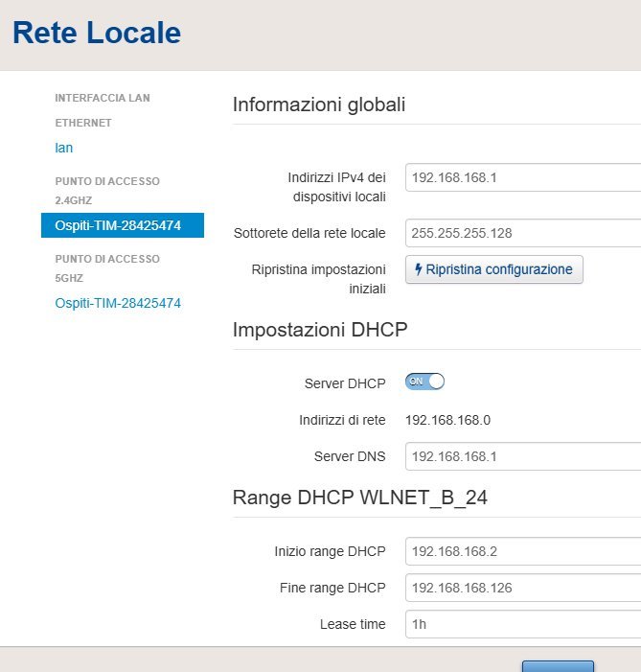Click the Informazioni globali section heading
The height and width of the screenshot is (672, 641).
pos(319,104)
